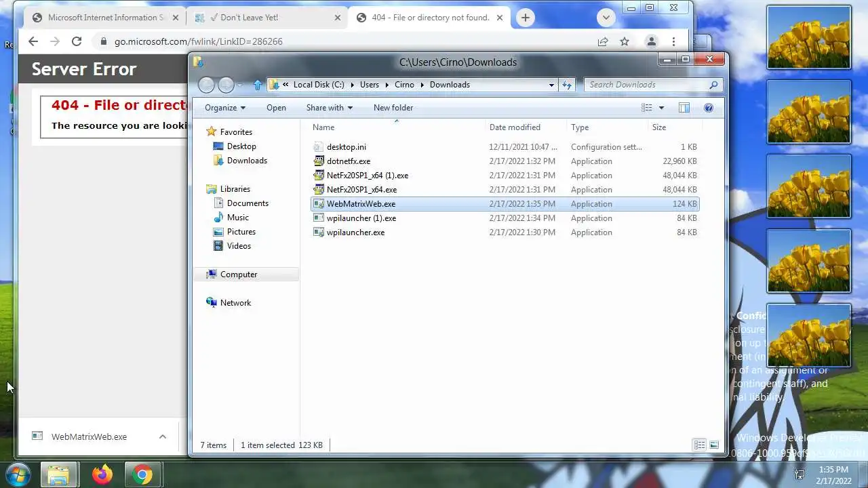868x488 pixels.
Task: Select NetFx20SP1_x64 (1).exe file
Action: pyautogui.click(x=505, y=176)
